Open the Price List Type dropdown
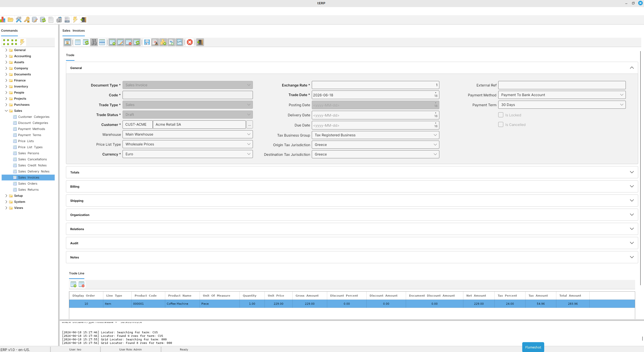The image size is (644, 352). click(x=188, y=144)
